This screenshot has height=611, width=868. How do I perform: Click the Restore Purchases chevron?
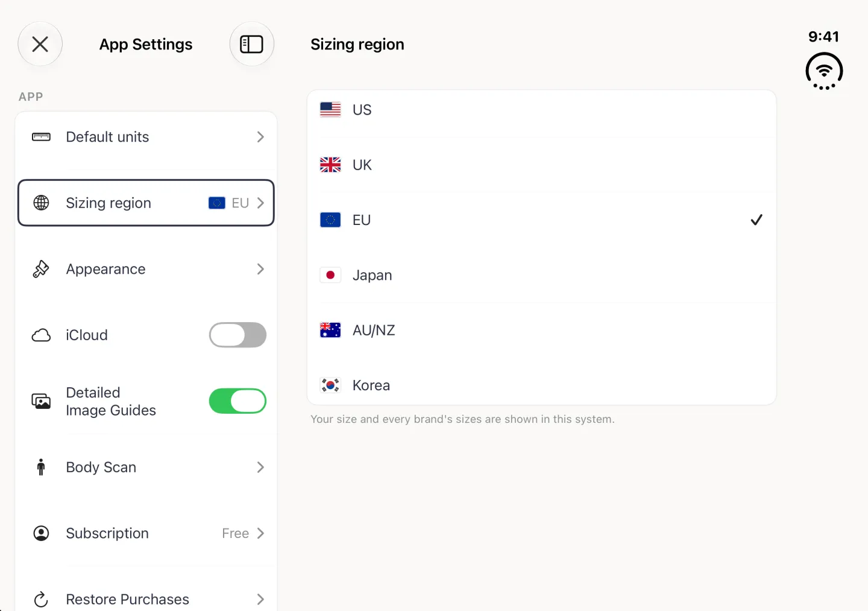click(x=260, y=600)
